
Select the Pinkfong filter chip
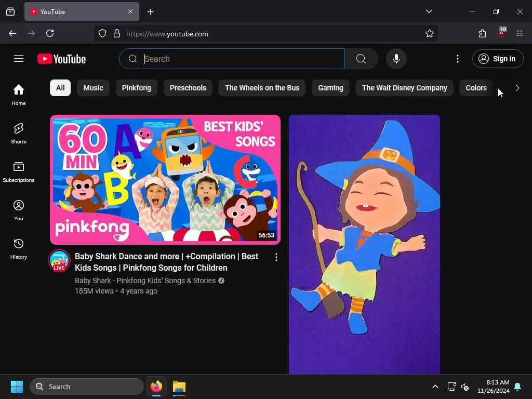pos(137,88)
